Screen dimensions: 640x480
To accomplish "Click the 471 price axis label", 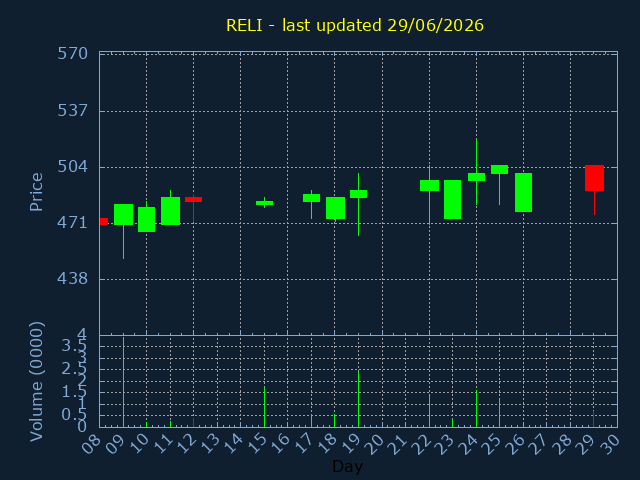I will pos(73,223).
